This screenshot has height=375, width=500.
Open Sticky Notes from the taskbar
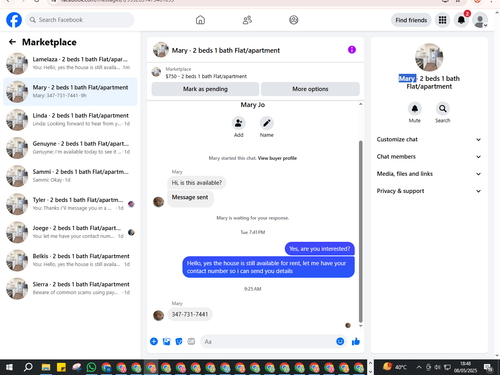coord(61,367)
